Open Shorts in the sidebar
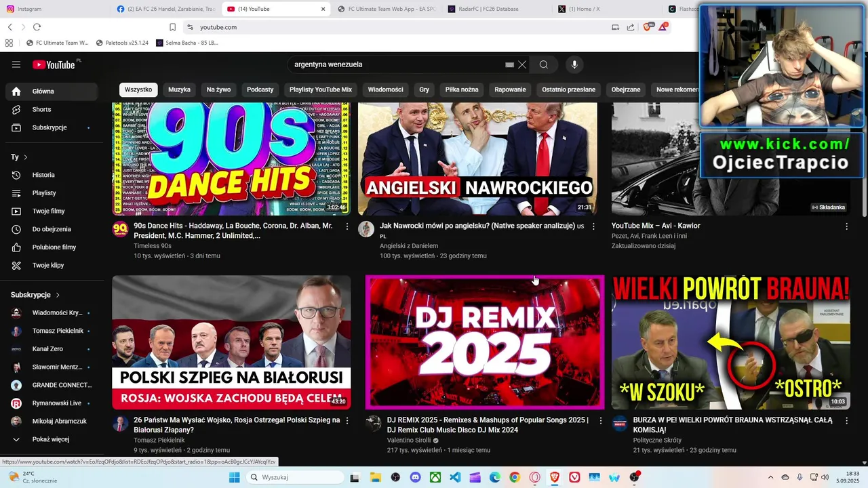Image resolution: width=868 pixels, height=488 pixels. (x=52, y=109)
